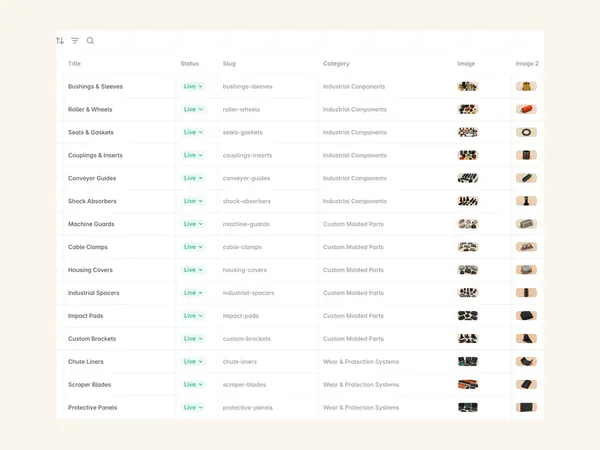Open the Cable Clamps Image thumbnail
Viewport: 600px width, 450px height.
[x=468, y=247]
